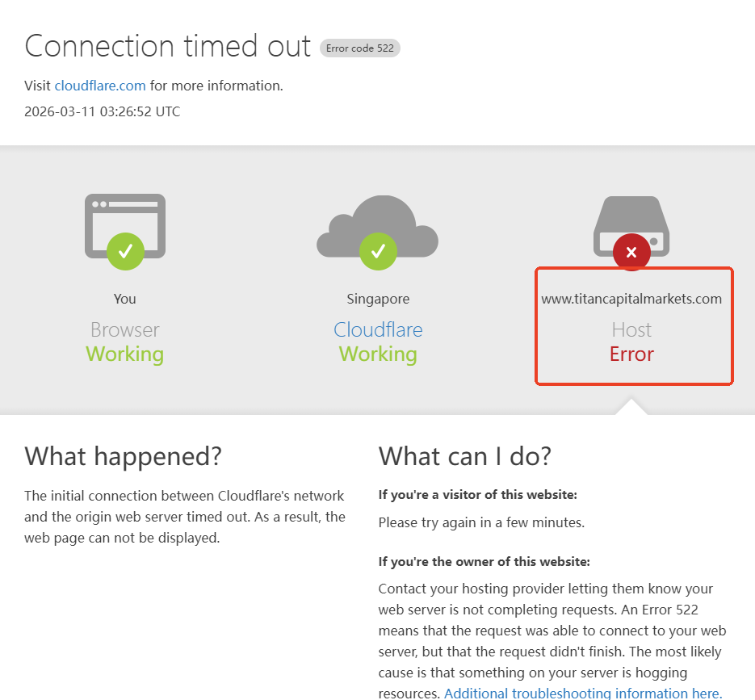This screenshot has width=755, height=700.
Task: Click the red X error badge
Action: point(631,253)
